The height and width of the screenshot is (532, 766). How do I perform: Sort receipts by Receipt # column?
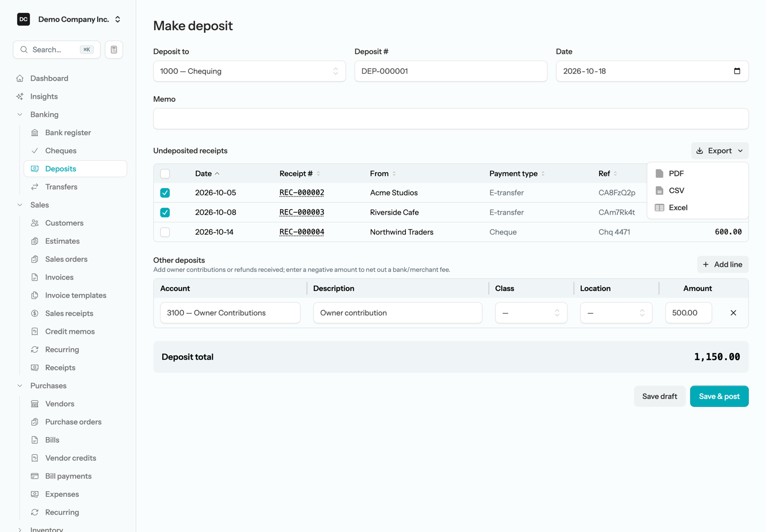(x=300, y=173)
